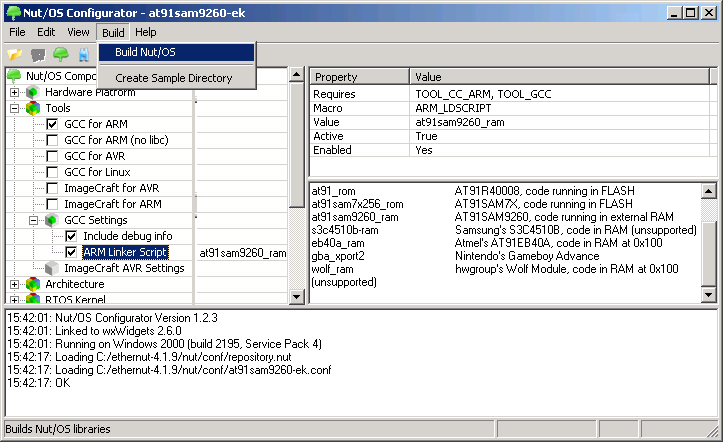Click the gray chip toolbar icon
The image size is (723, 442).
38,55
